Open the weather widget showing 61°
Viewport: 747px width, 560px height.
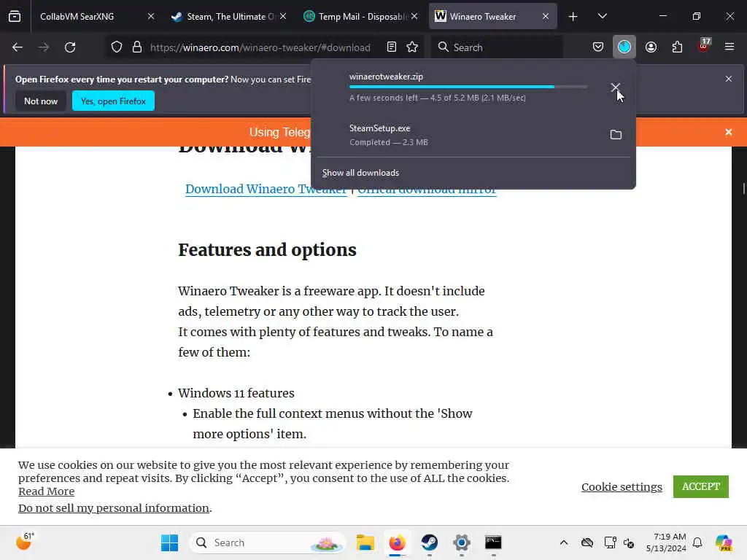tap(25, 542)
